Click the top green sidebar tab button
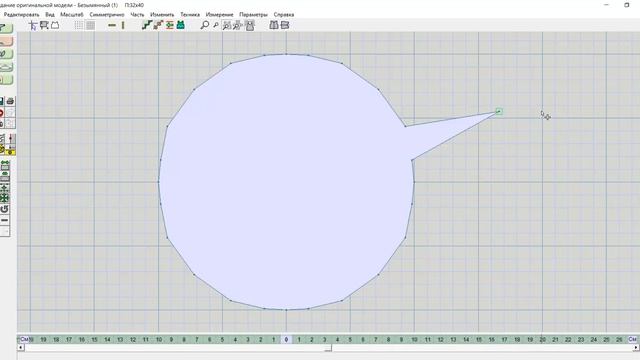 point(6,28)
